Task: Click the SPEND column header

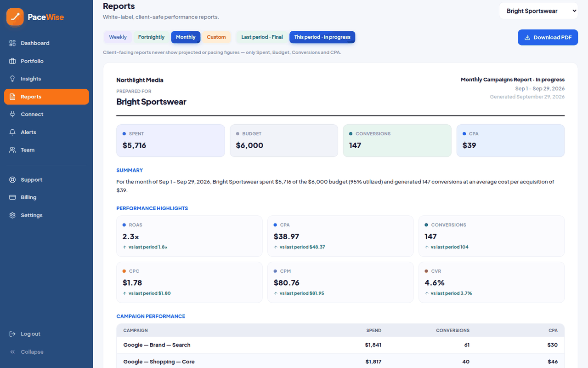Action: pyautogui.click(x=373, y=330)
